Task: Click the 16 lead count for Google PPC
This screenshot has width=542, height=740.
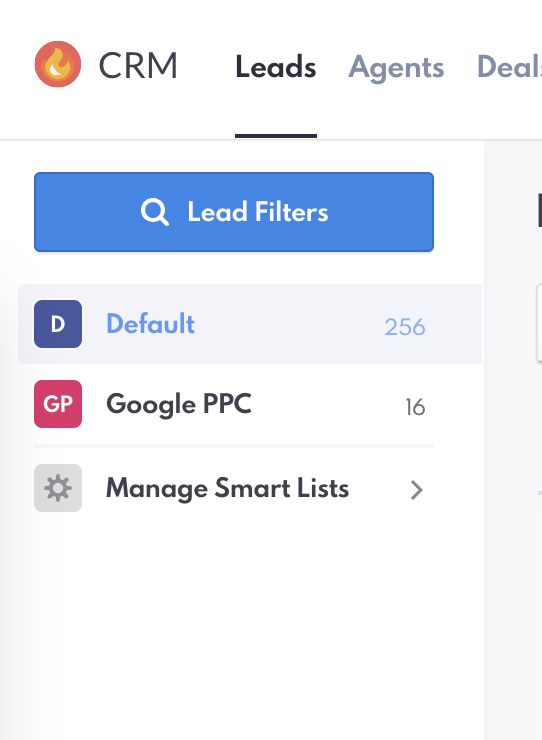Action: click(415, 407)
